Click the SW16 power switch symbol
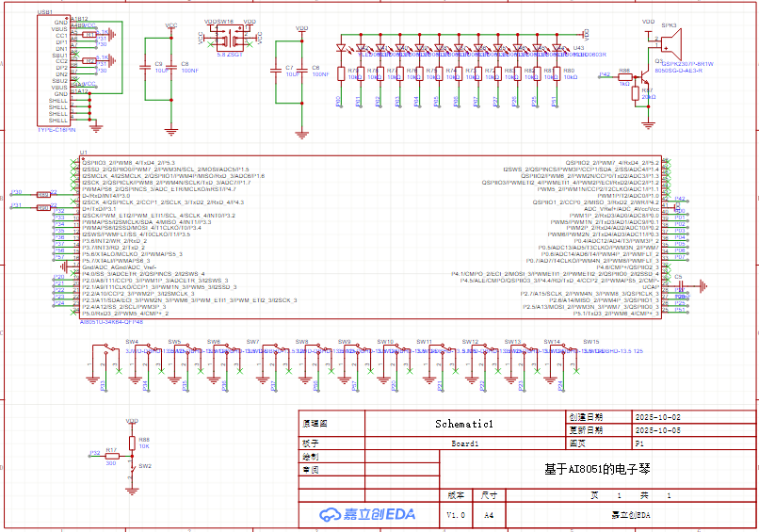 point(230,38)
